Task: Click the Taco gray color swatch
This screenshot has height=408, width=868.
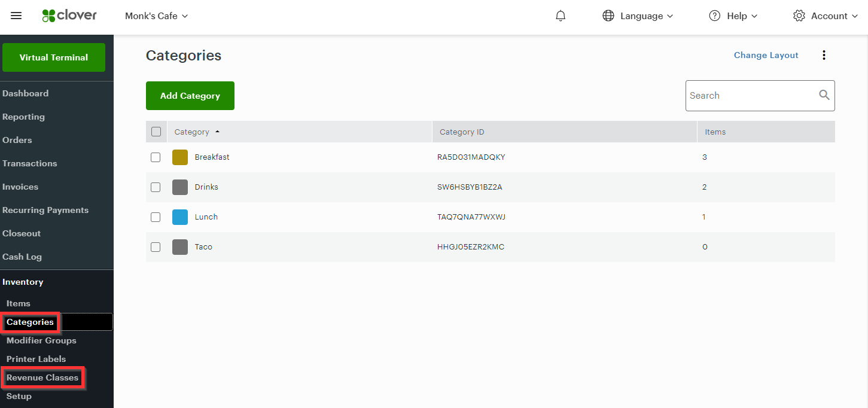Action: 180,247
